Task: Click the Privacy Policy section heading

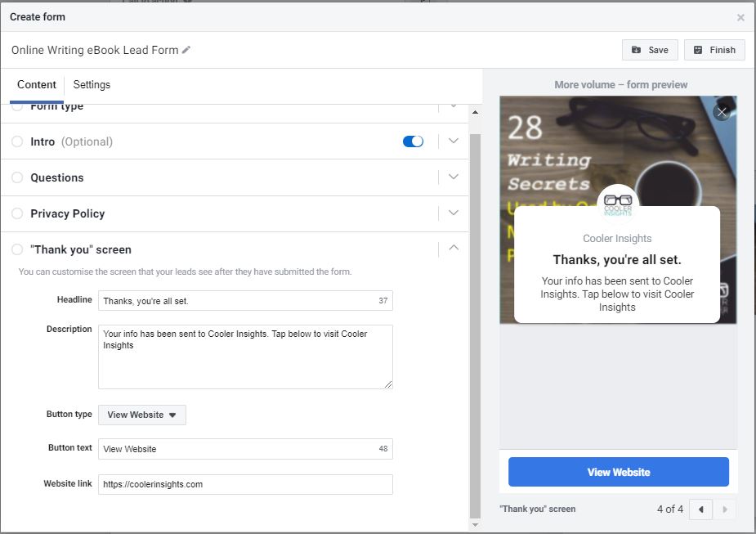Action: [68, 213]
